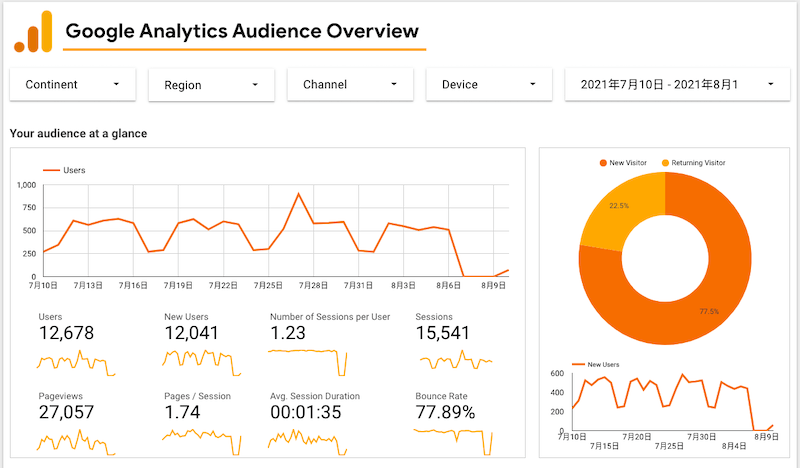Click the Sessions per User sparkline
Image resolution: width=800 pixels, height=468 pixels.
(x=308, y=362)
